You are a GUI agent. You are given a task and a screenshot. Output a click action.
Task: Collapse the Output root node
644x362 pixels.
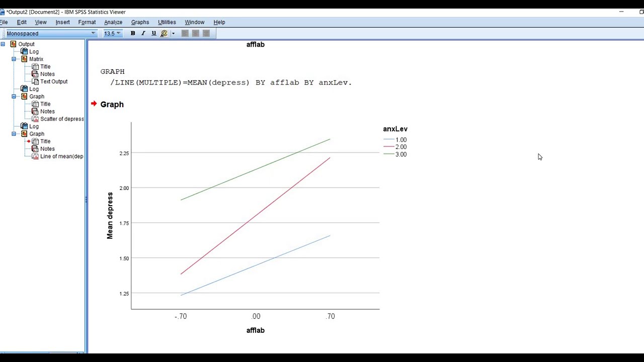3,44
